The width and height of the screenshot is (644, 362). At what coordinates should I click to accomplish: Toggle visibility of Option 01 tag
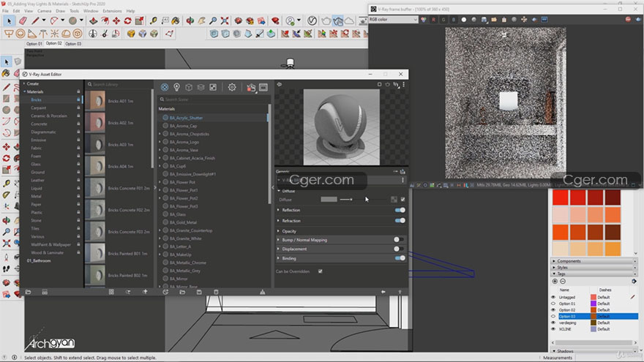coord(553,303)
